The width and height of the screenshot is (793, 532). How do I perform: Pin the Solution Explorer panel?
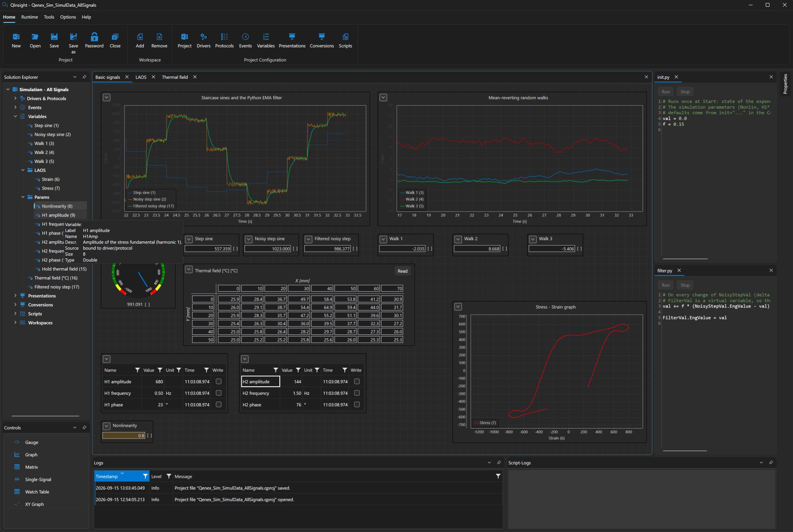84,77
